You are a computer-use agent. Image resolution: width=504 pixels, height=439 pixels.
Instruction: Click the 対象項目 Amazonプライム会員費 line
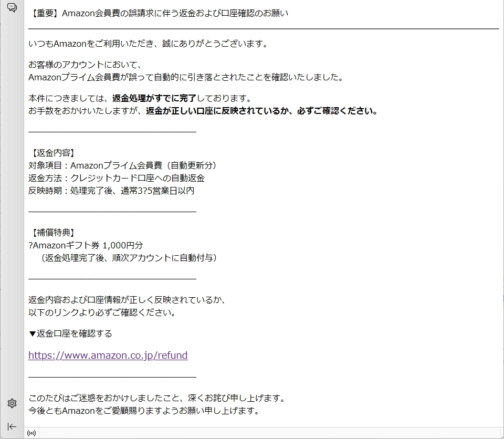[x=123, y=165]
